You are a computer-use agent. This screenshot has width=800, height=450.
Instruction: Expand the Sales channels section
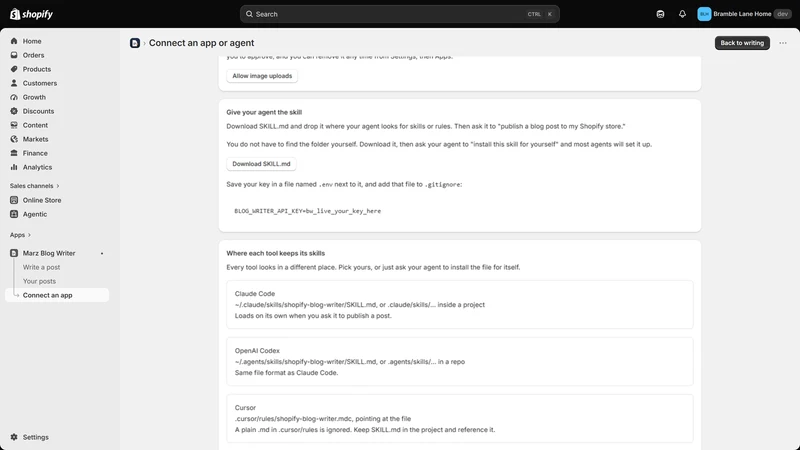point(35,186)
